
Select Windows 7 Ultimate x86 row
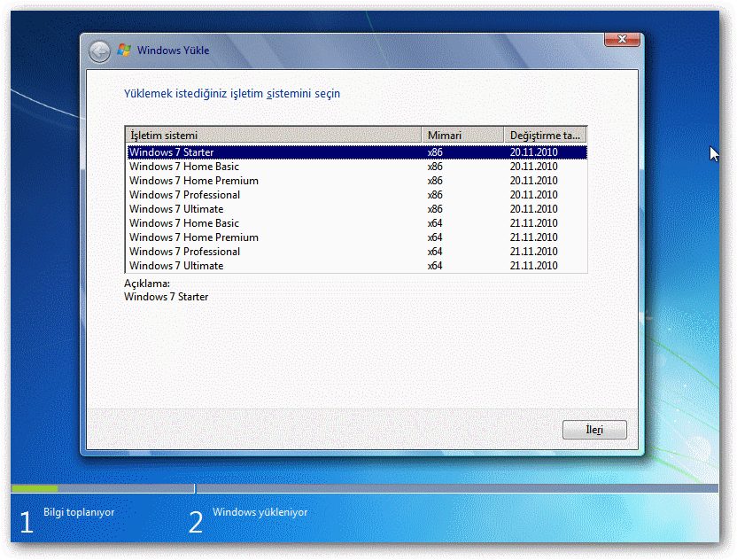(357, 209)
